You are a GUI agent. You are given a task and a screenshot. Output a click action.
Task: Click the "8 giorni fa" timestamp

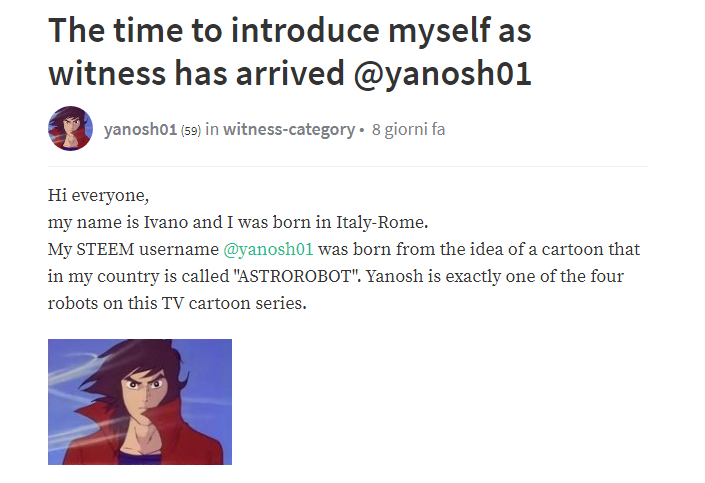pyautogui.click(x=408, y=130)
